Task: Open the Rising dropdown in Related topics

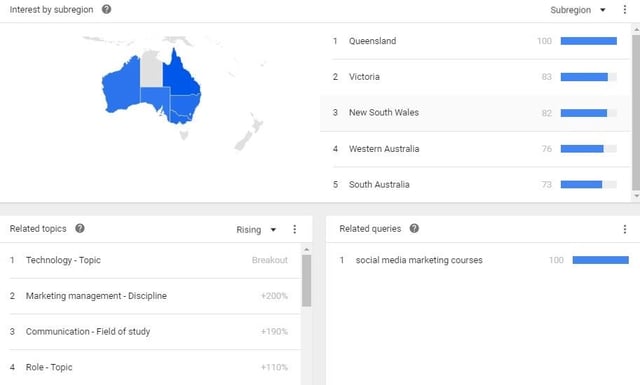Action: click(x=256, y=229)
